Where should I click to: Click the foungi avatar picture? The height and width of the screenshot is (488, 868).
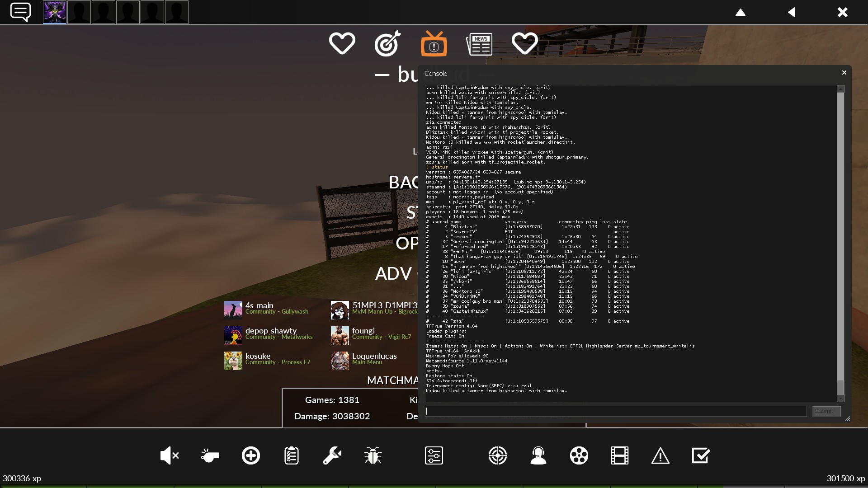tap(340, 335)
